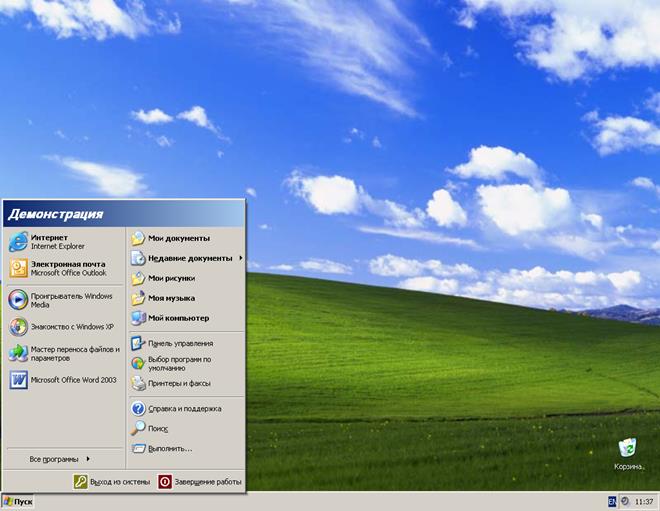Click Microsoft Office Word 2003 label
The height and width of the screenshot is (511, 660).
click(74, 380)
